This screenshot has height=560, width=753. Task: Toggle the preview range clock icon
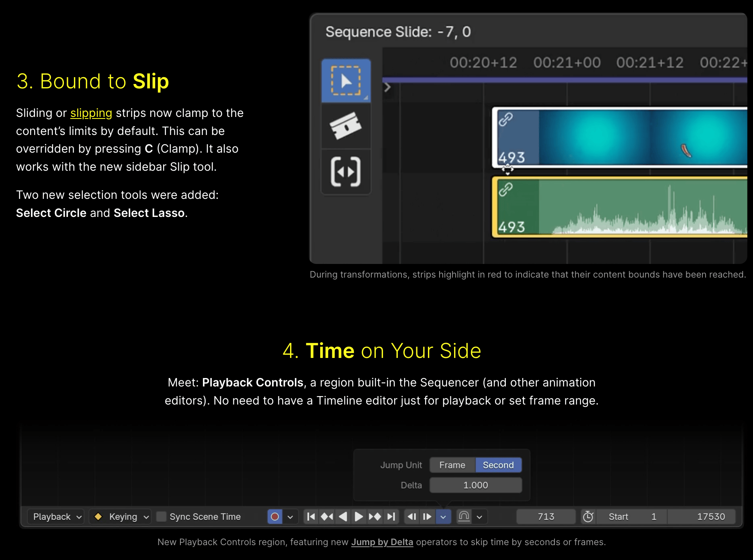click(588, 517)
